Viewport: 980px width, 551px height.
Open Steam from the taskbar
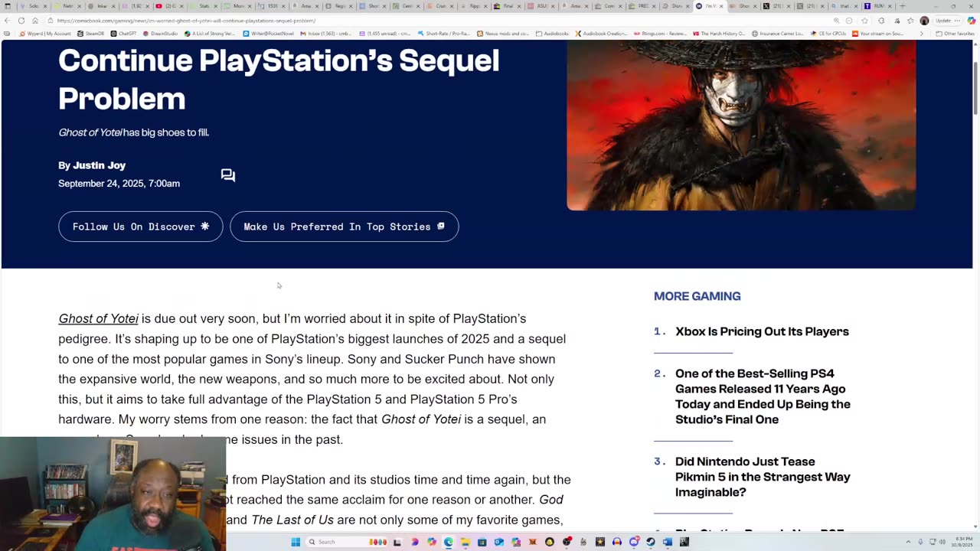(x=650, y=542)
